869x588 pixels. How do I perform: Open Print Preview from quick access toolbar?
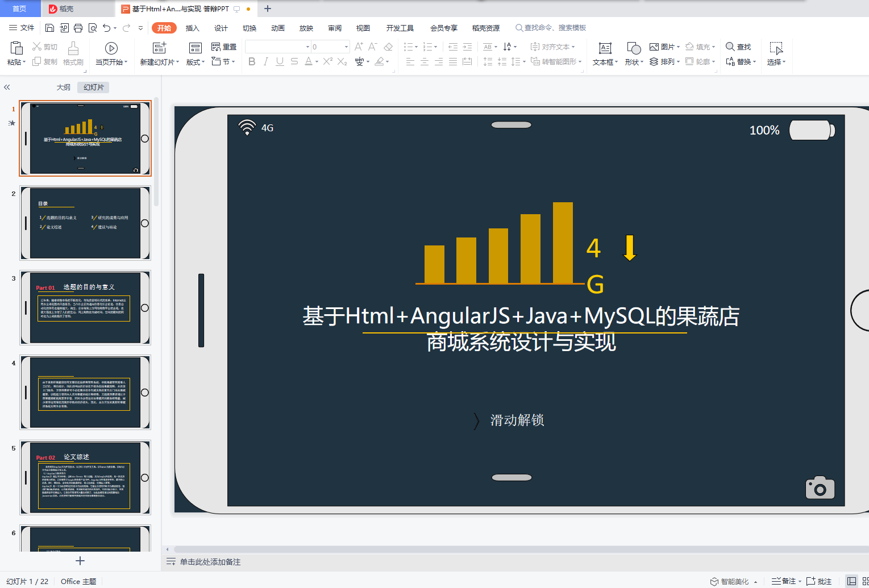coord(92,28)
